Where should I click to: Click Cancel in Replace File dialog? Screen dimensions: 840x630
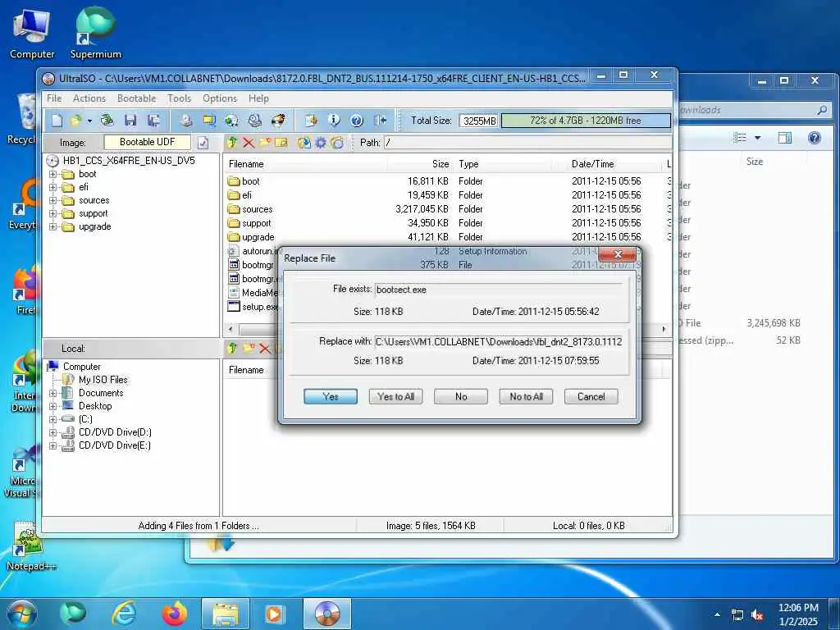click(x=591, y=396)
